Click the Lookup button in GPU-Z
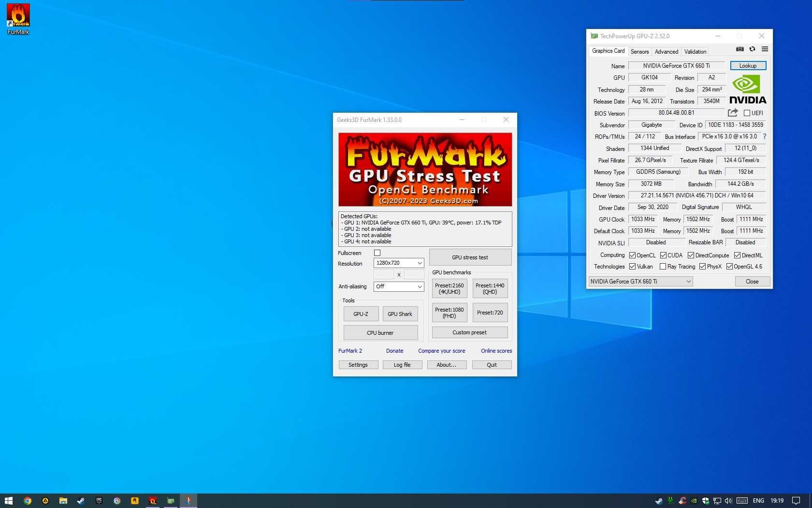The image size is (812, 508). click(x=748, y=66)
